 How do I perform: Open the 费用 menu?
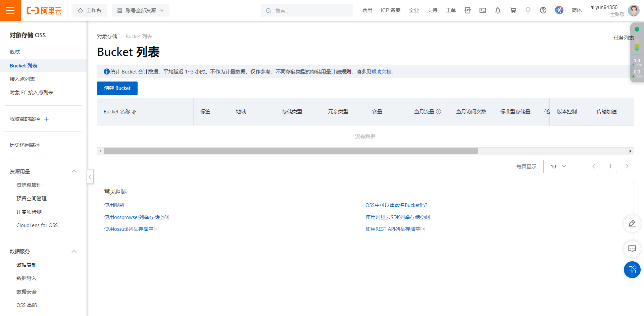pyautogui.click(x=367, y=10)
